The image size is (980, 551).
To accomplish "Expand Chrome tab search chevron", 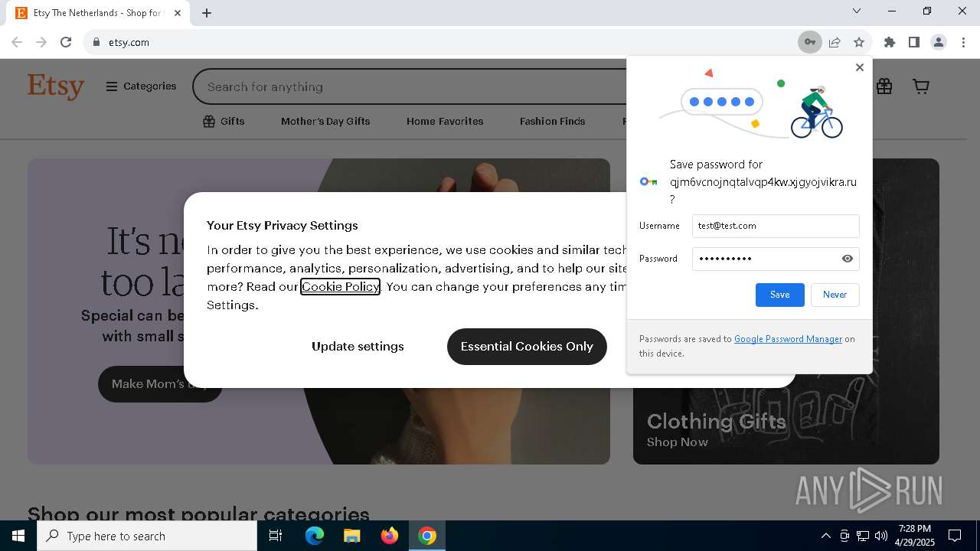I will [857, 11].
